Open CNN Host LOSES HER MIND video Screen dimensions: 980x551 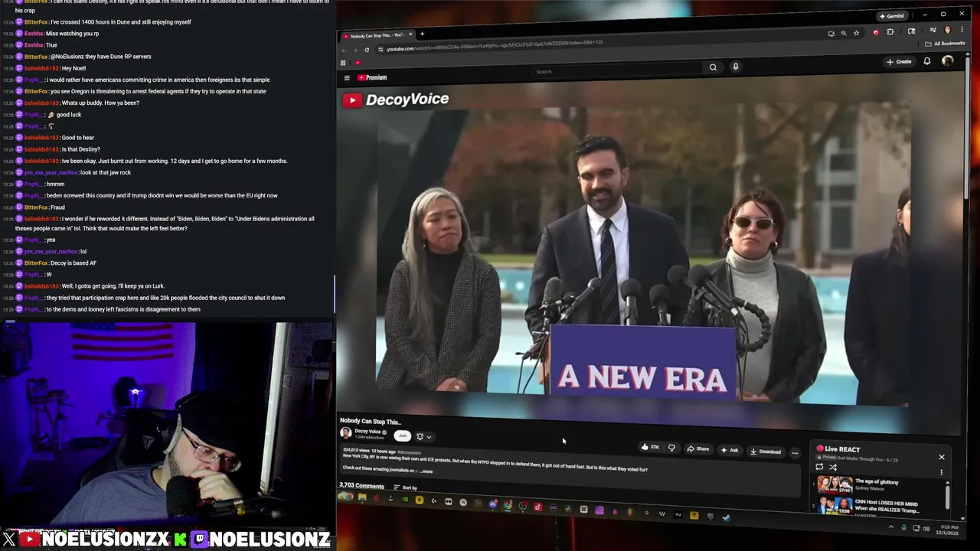click(886, 506)
